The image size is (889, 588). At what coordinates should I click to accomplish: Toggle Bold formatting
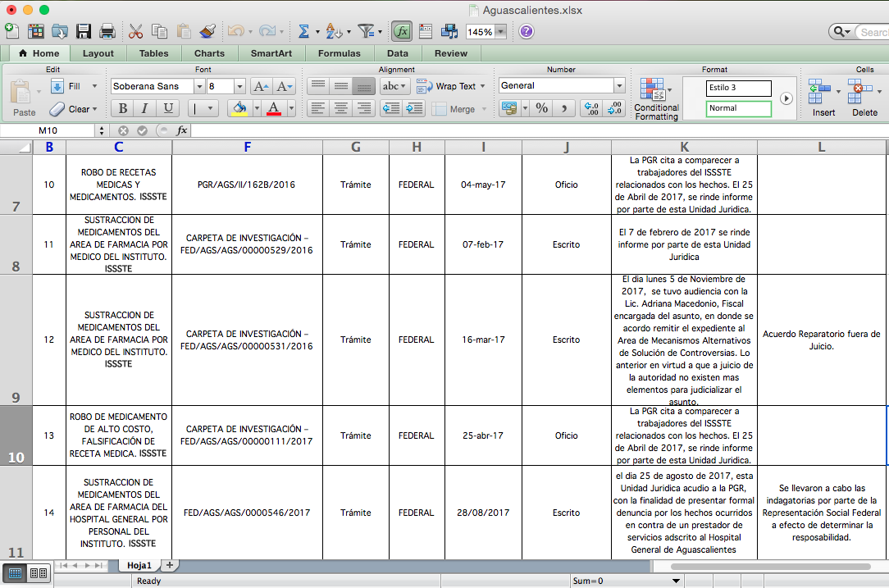pyautogui.click(x=122, y=108)
